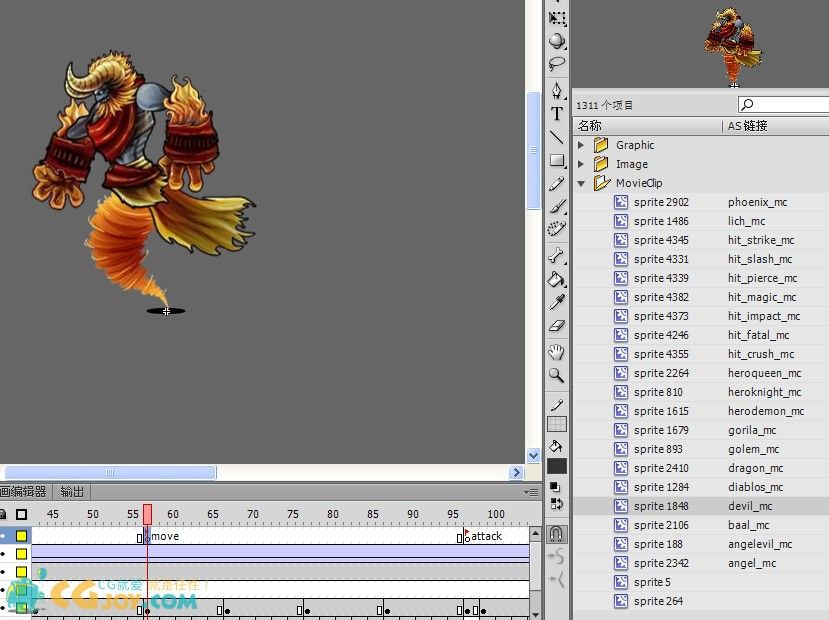Select the Eyedropper tool
829x620 pixels.
pos(557,302)
